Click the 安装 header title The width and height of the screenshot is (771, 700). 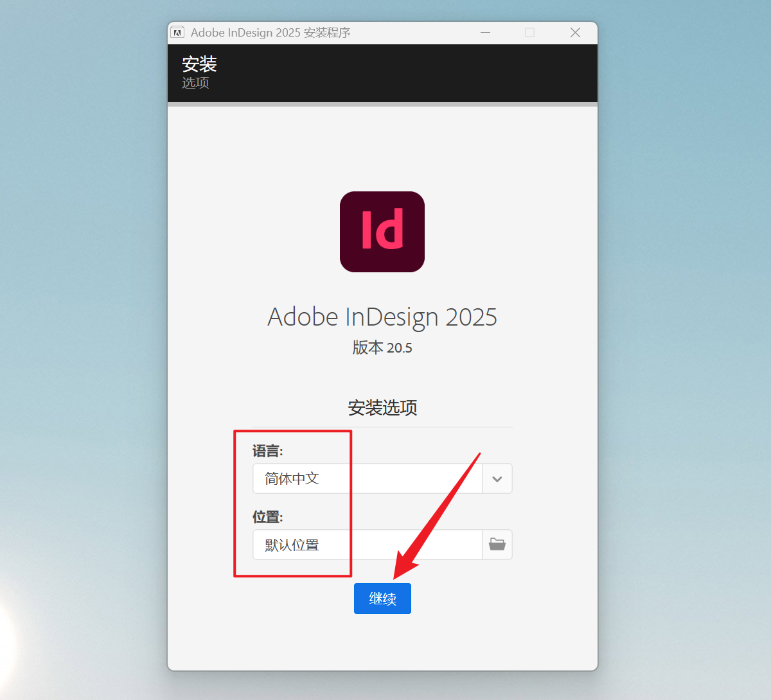(199, 64)
